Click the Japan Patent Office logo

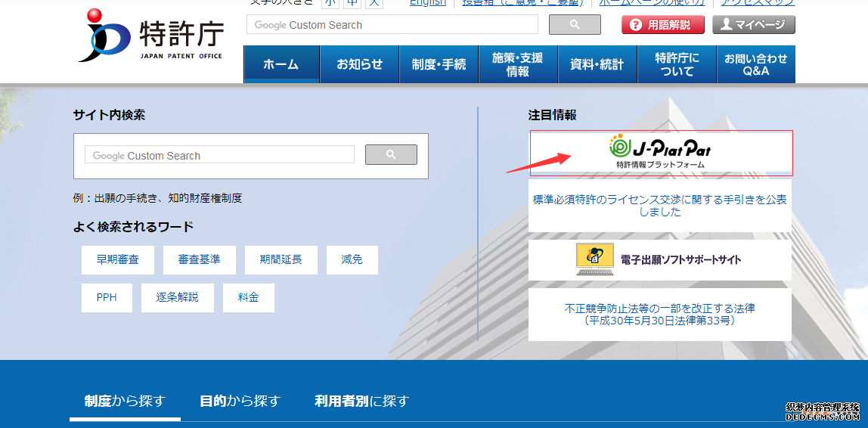150,36
